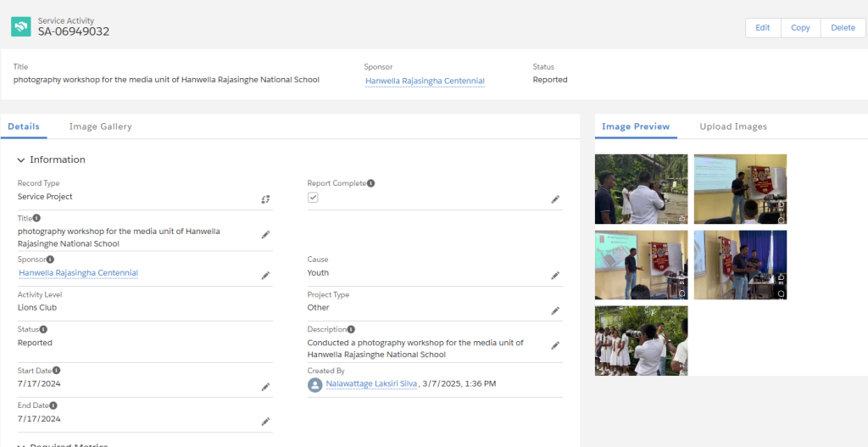The height and width of the screenshot is (447, 868).
Task: Edit the End Date pencil icon
Action: click(x=265, y=422)
